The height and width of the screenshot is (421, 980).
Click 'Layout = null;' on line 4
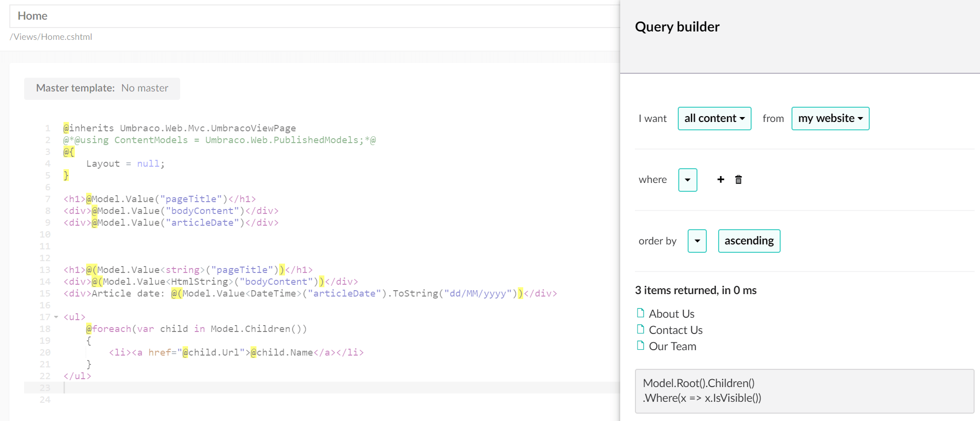coord(126,164)
